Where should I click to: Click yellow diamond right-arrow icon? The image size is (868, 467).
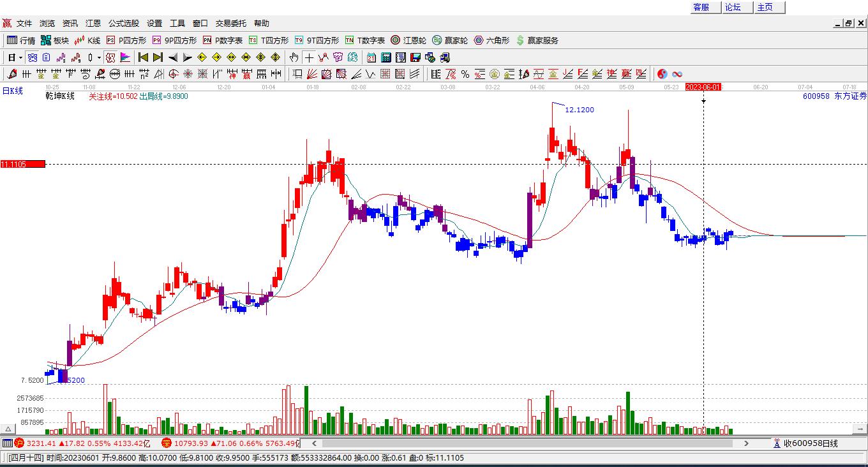(x=216, y=57)
